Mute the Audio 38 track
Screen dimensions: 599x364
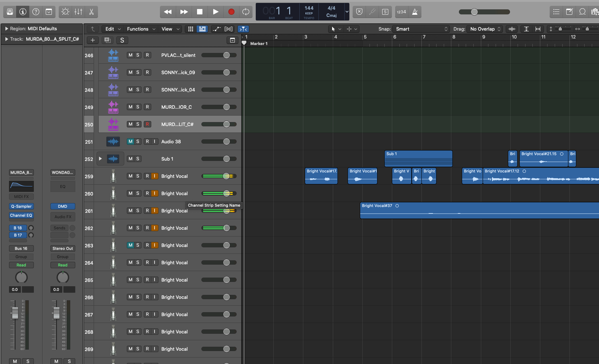pyautogui.click(x=130, y=141)
